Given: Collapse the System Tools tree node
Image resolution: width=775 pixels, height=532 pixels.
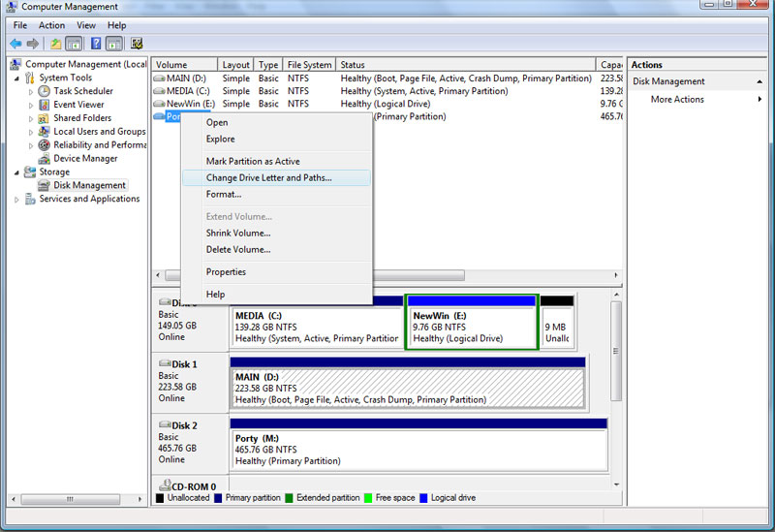Looking at the screenshot, I should pos(16,78).
